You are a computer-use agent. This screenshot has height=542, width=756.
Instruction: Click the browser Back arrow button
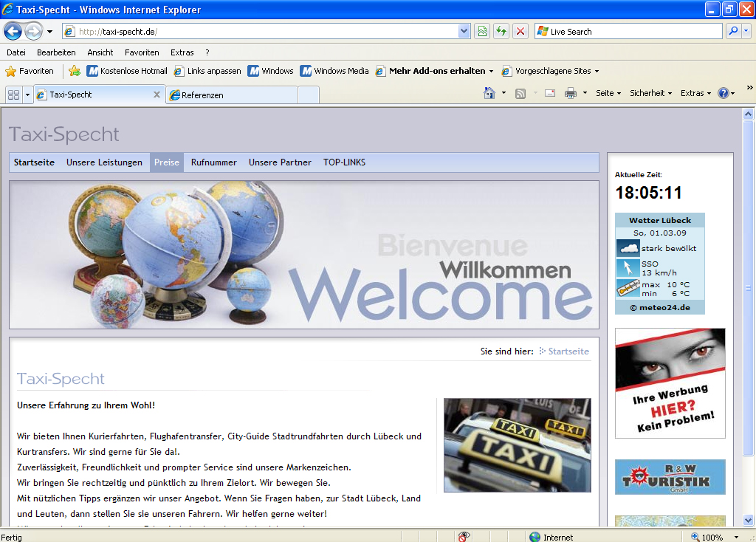13,31
